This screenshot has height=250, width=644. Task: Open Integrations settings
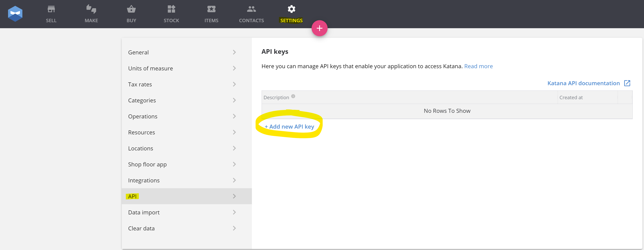point(187,180)
